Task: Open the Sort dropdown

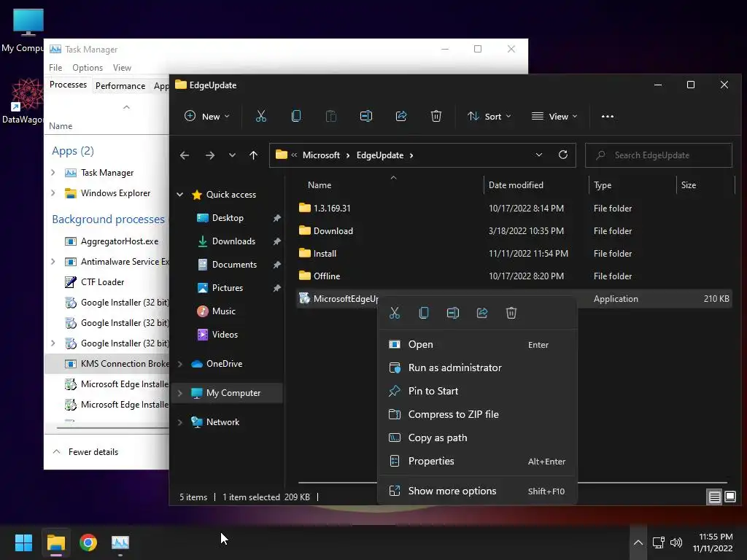Action: (489, 116)
